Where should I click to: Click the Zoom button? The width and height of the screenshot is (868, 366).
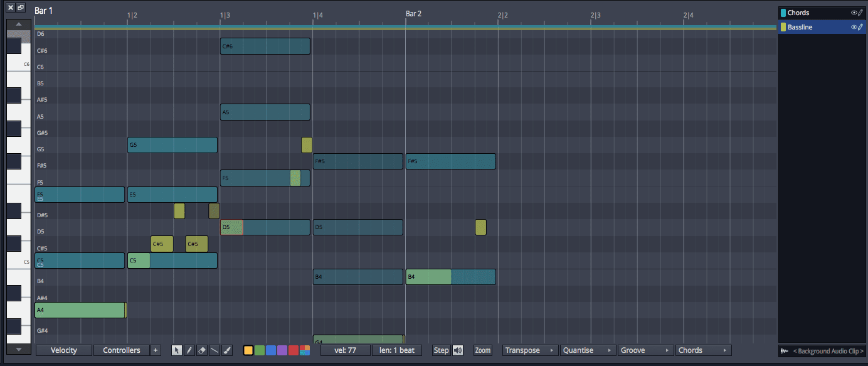(x=482, y=350)
